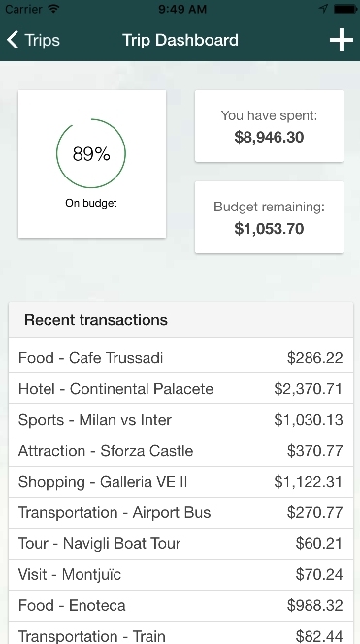Go back to Trips list

(x=33, y=40)
